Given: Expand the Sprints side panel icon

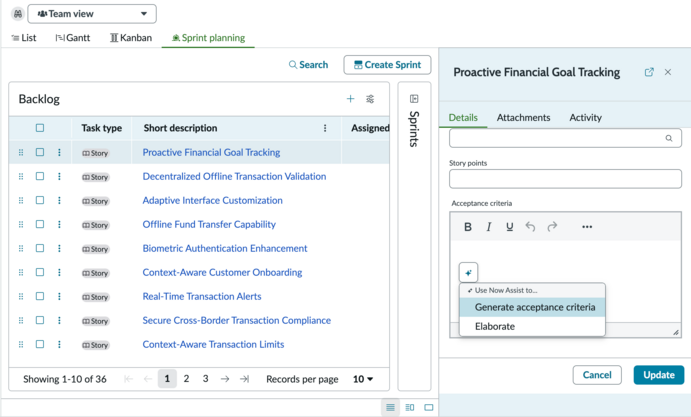Looking at the screenshot, I should click(414, 99).
